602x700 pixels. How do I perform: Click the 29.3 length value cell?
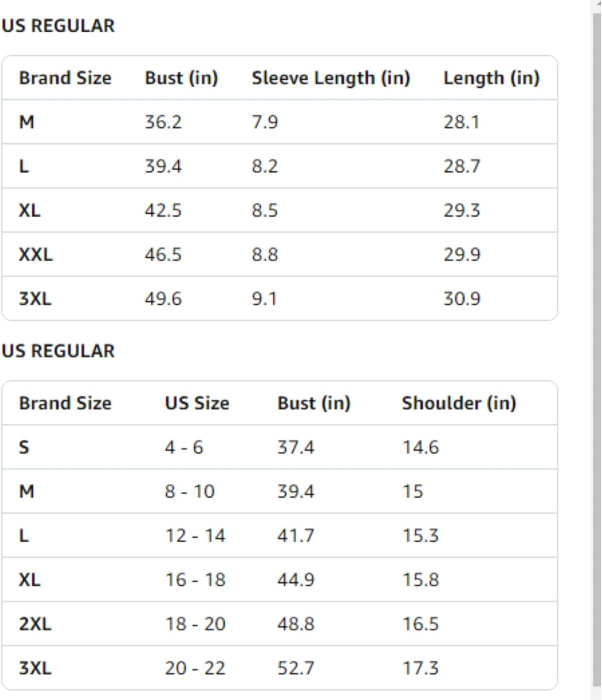(x=461, y=210)
